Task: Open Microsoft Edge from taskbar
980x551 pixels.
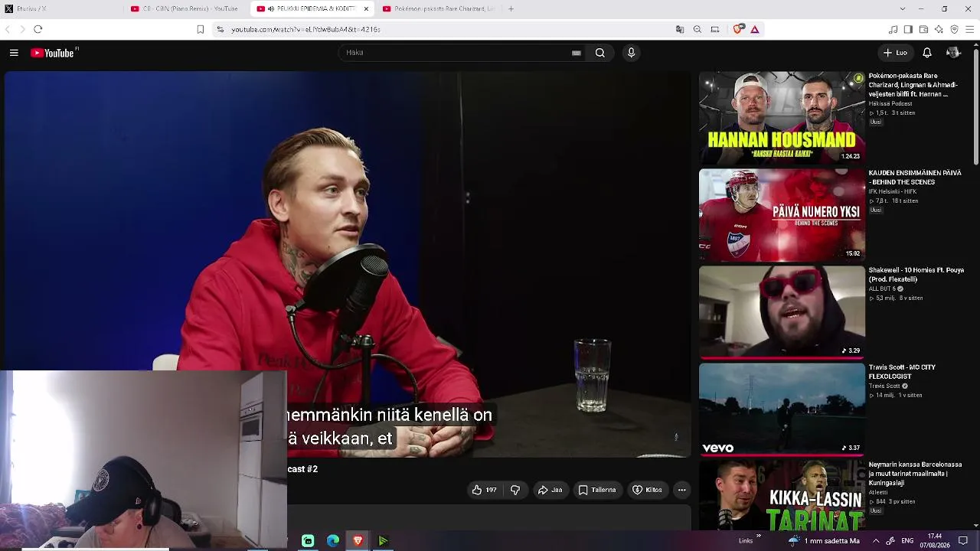Action: (333, 541)
